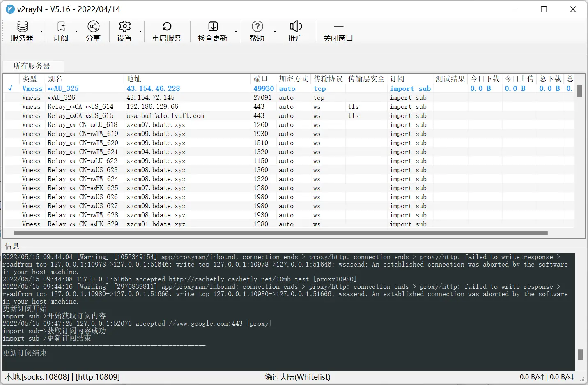Expand the 设置 dropdown arrow

click(x=140, y=32)
